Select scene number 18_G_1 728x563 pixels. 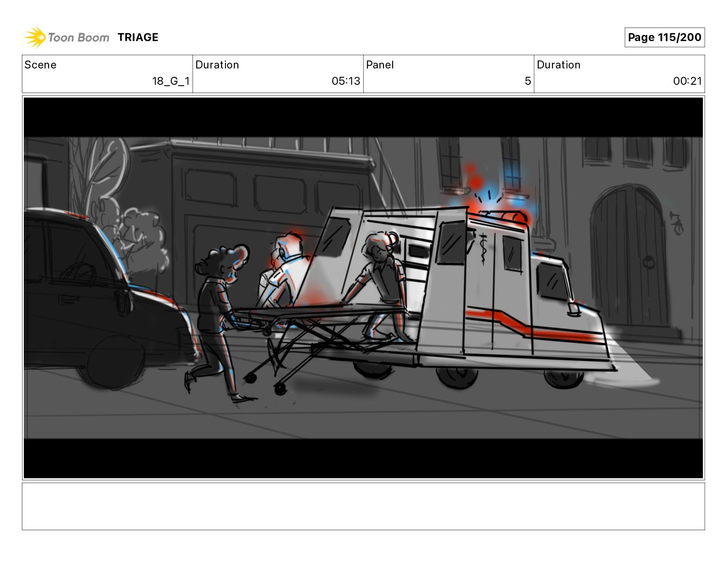171,81
